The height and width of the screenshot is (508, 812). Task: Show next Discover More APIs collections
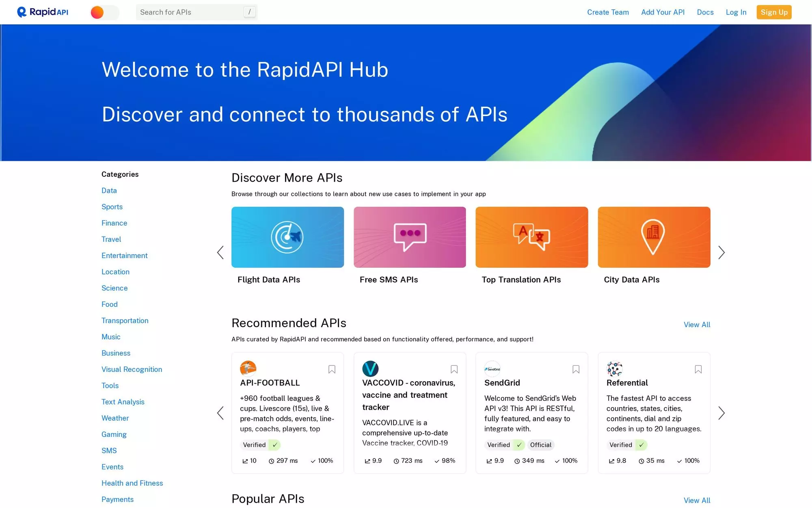click(721, 252)
